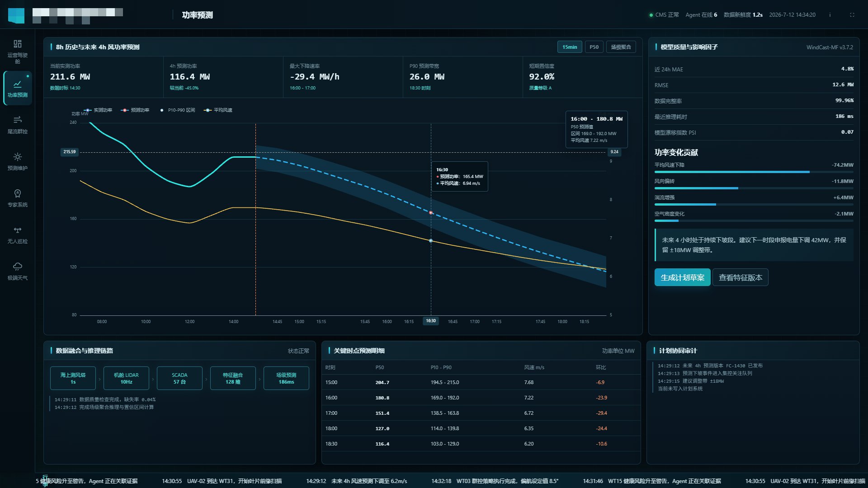Toggle the P10-P90 区间 legend series
This screenshot has width=868, height=488.
pyautogui.click(x=177, y=110)
